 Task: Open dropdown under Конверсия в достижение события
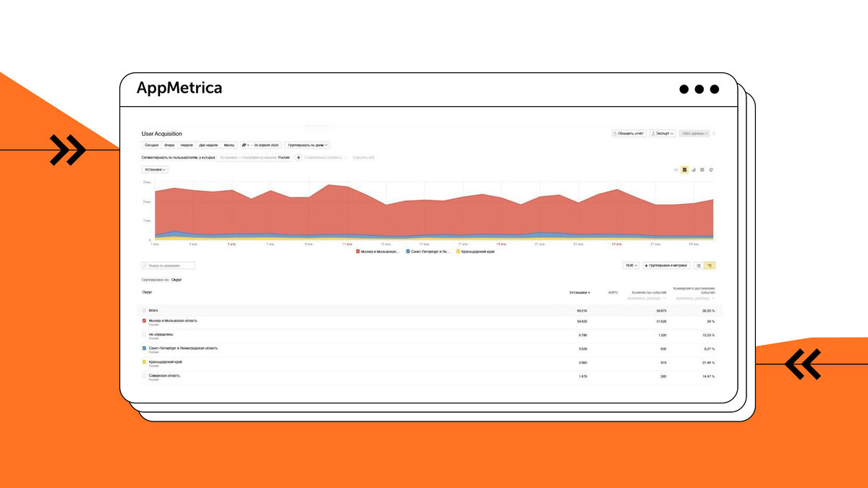(694, 298)
